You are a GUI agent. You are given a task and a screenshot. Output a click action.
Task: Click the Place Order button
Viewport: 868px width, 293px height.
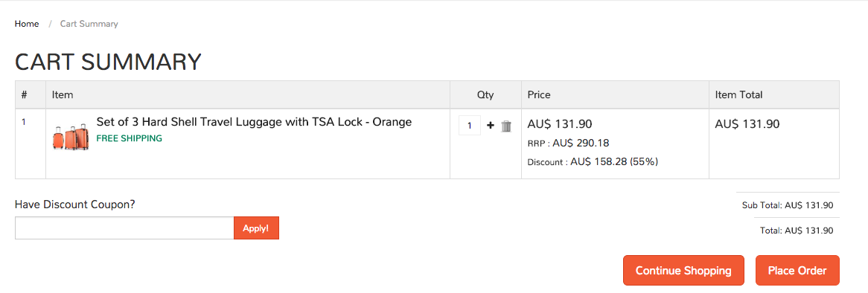tap(797, 271)
